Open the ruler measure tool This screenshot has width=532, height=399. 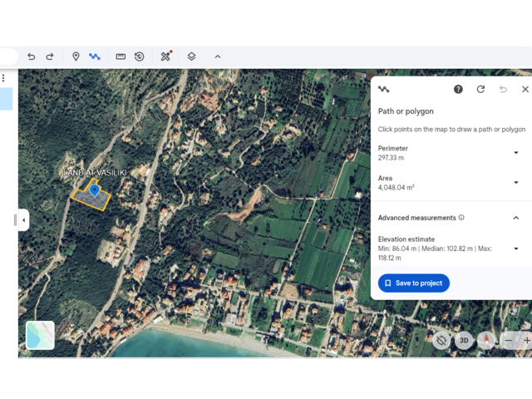click(121, 57)
